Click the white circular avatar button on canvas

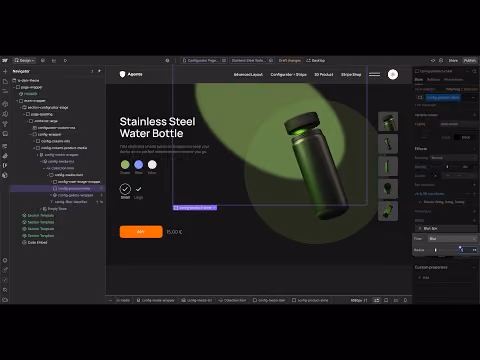[393, 74]
